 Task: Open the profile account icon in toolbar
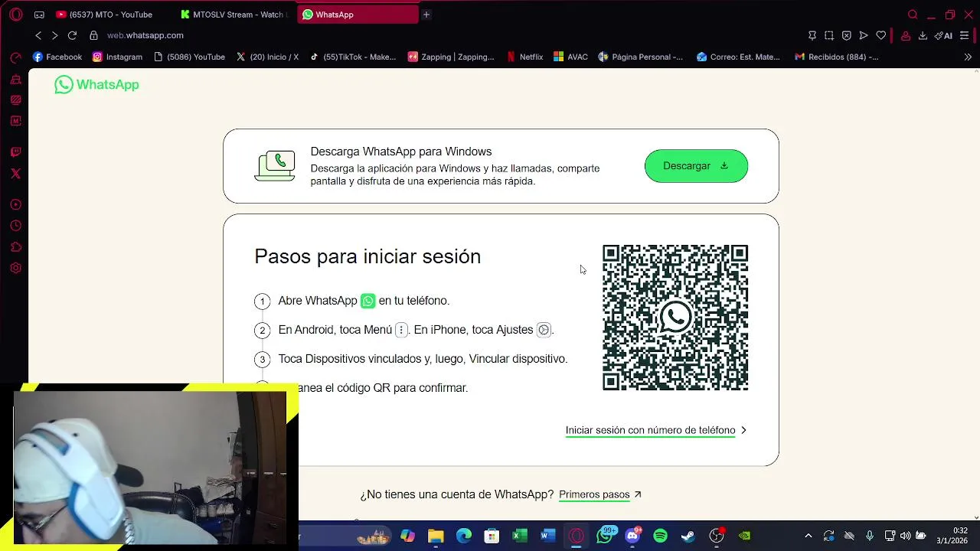(x=906, y=35)
